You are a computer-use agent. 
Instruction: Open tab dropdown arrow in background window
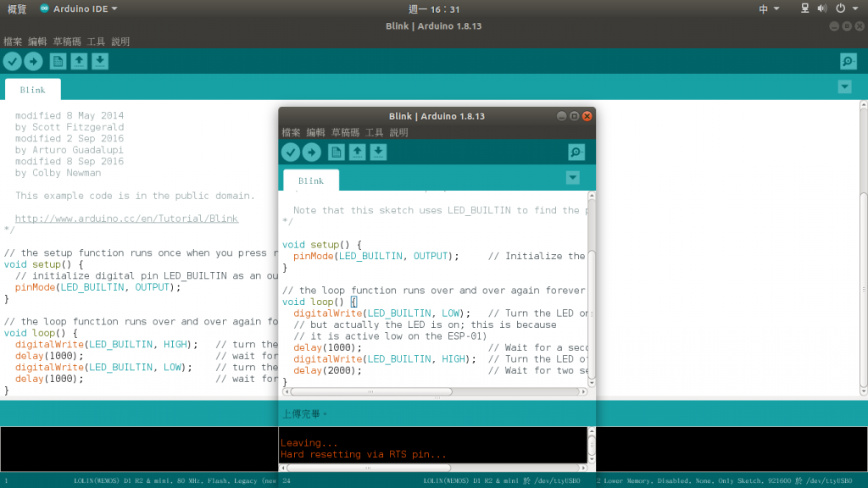(845, 87)
